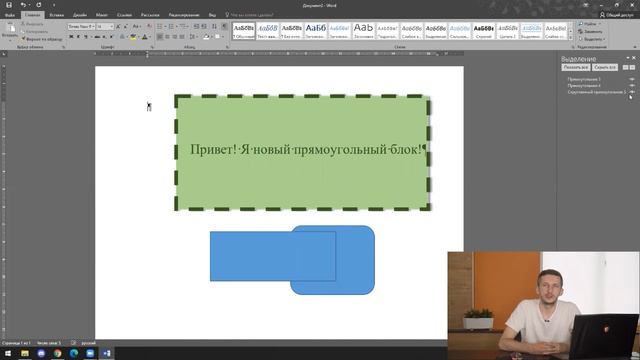Screen dimensions: 640x360
Task: Click the Show All (Показать все) button
Action: [x=576, y=67]
